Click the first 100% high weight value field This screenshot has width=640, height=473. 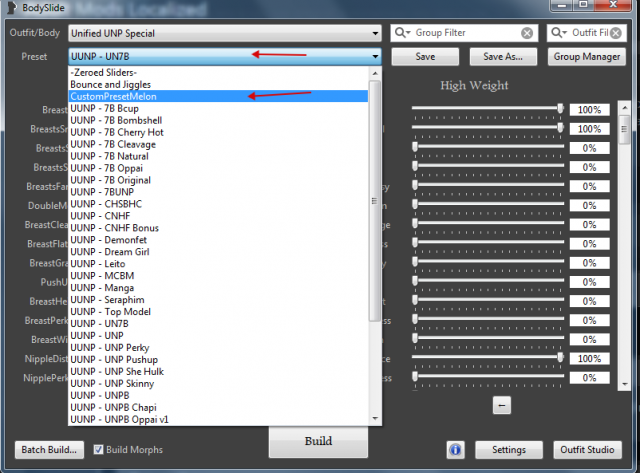coord(589,109)
